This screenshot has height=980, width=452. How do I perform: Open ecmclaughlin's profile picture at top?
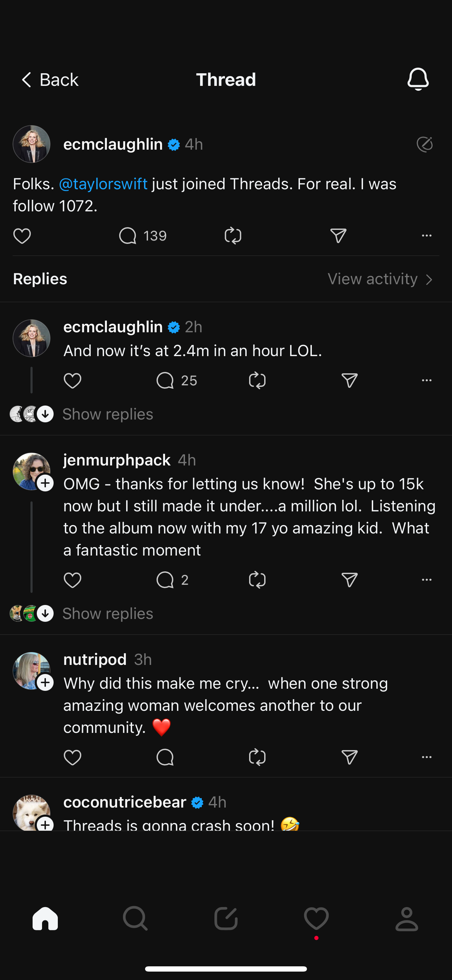[32, 144]
